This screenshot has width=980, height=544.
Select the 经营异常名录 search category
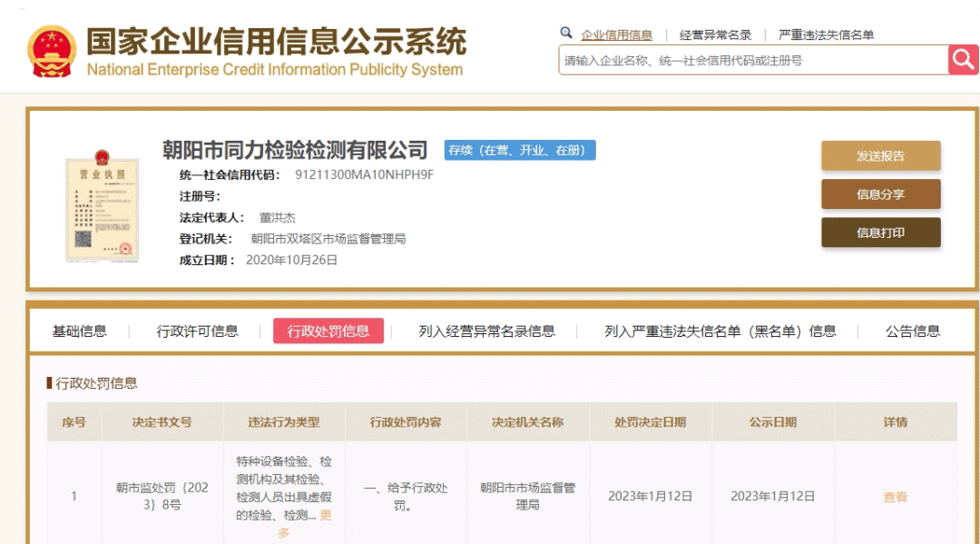[x=716, y=35]
